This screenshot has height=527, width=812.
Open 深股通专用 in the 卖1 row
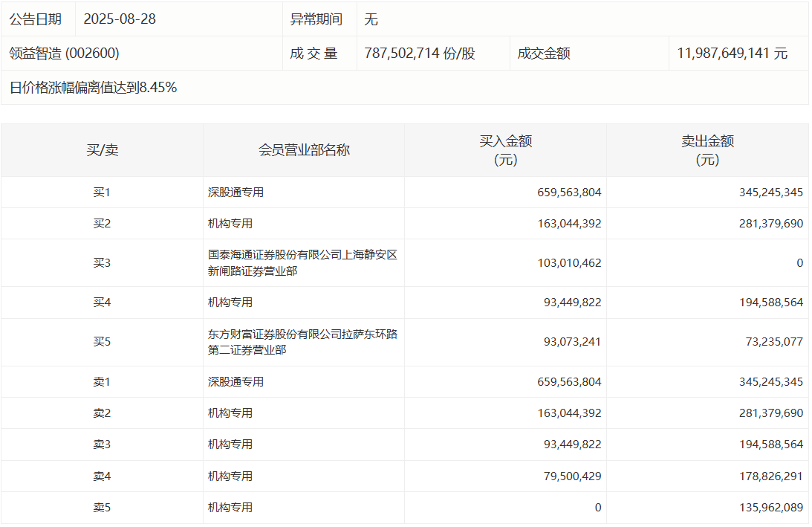[236, 382]
